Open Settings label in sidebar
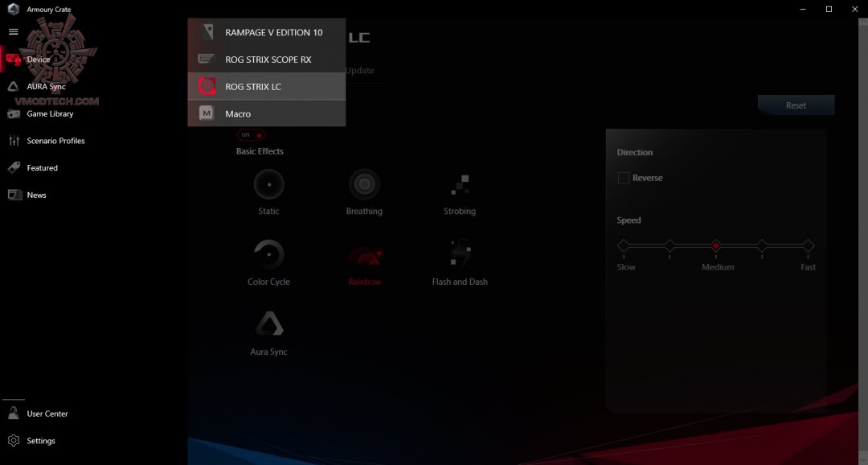The width and height of the screenshot is (868, 465). point(41,441)
